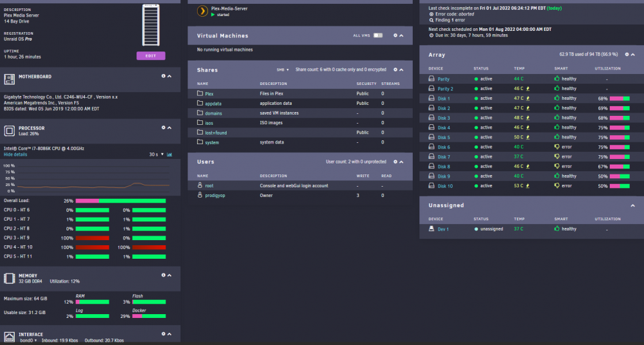Open the system share link
The image size is (644, 345).
[212, 142]
